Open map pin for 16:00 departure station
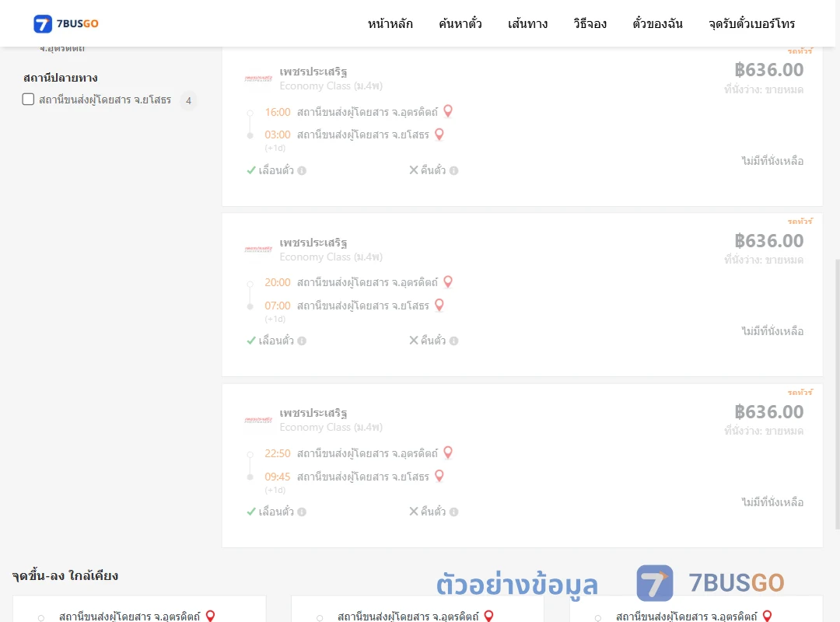The image size is (840, 622). click(449, 111)
